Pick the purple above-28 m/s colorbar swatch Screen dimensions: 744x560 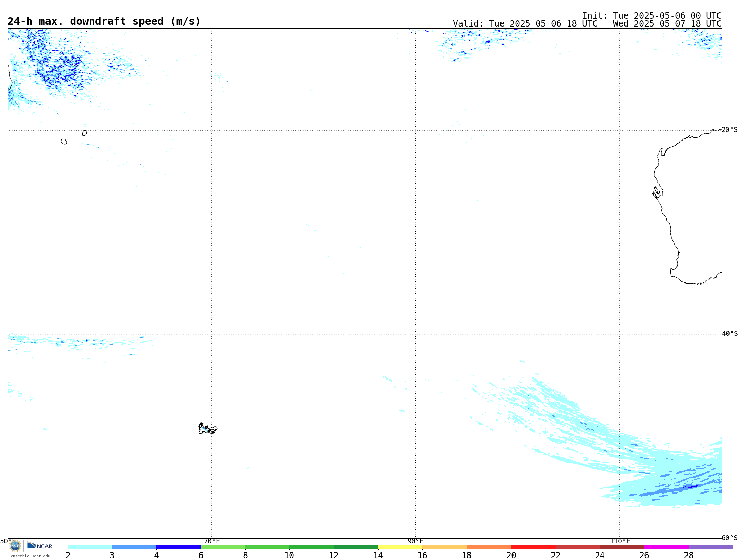(711, 547)
